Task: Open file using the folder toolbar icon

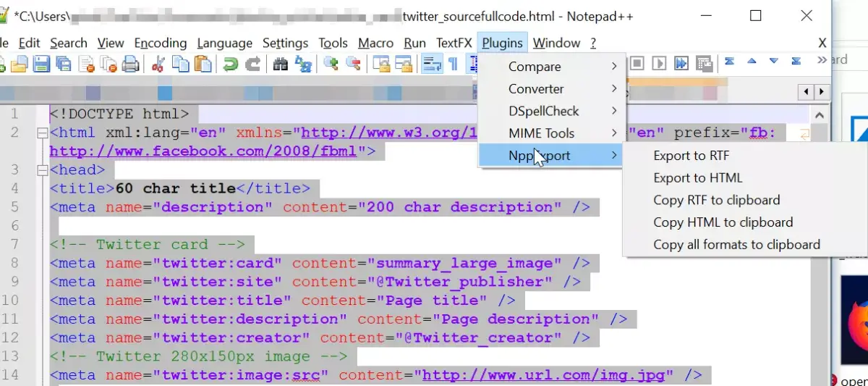Action: [19, 64]
